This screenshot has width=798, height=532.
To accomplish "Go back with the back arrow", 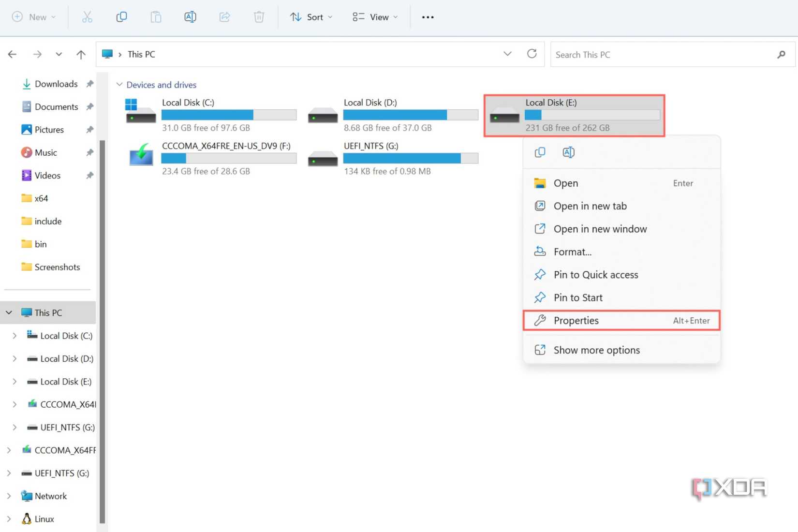I will 13,54.
